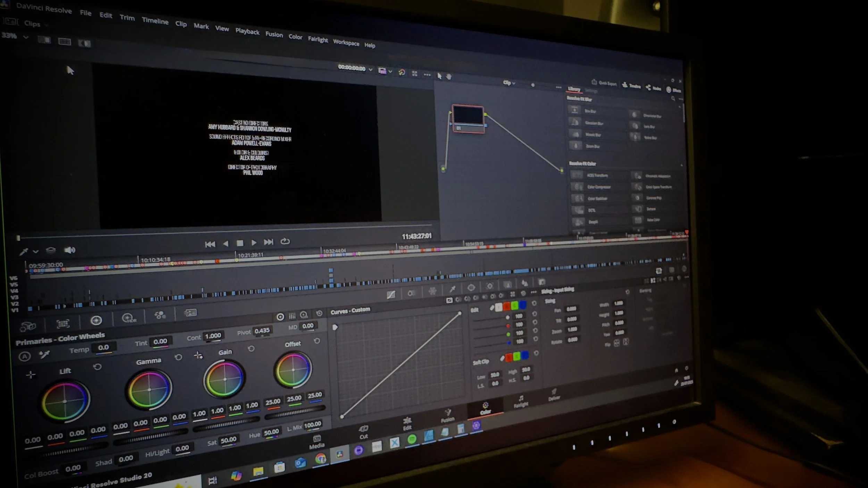Click the auto balance A icon
Viewport: 868px width, 488px height.
coord(25,356)
